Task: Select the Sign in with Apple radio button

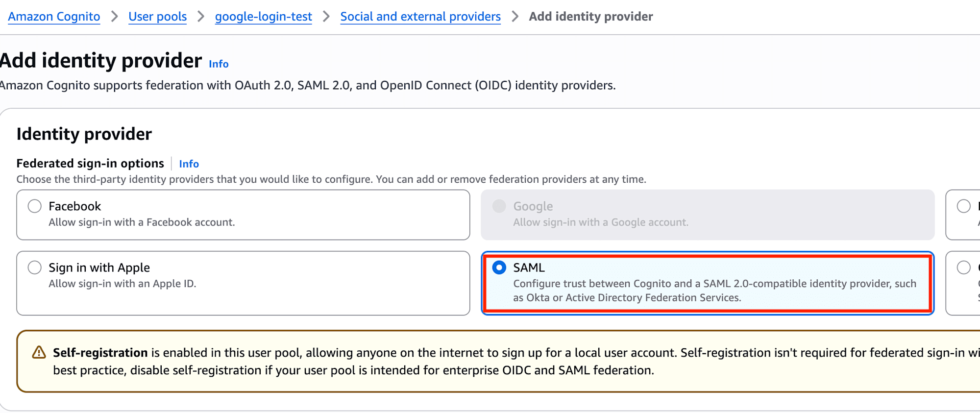Action: point(34,267)
